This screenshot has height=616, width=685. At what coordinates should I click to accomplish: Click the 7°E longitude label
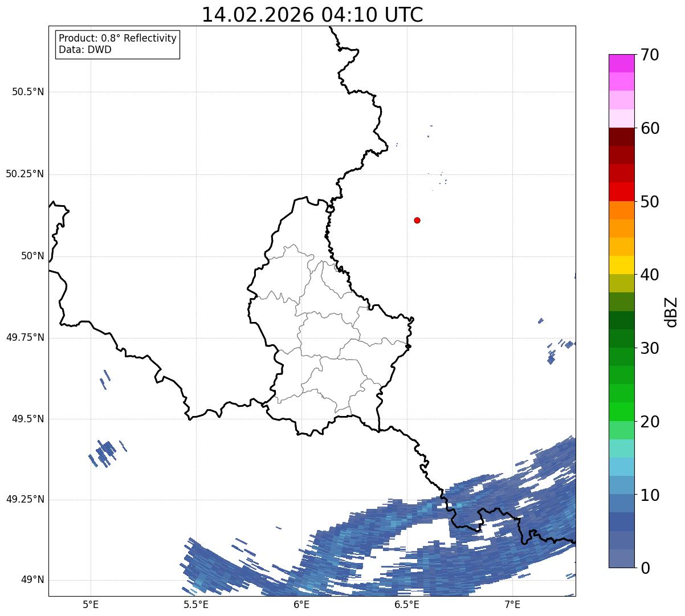click(x=513, y=604)
